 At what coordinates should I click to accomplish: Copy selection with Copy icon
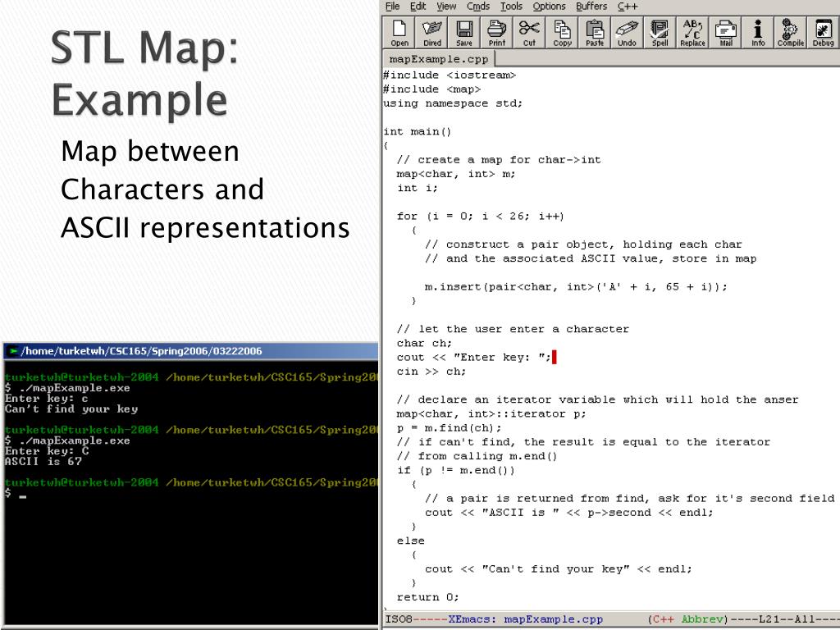click(562, 33)
